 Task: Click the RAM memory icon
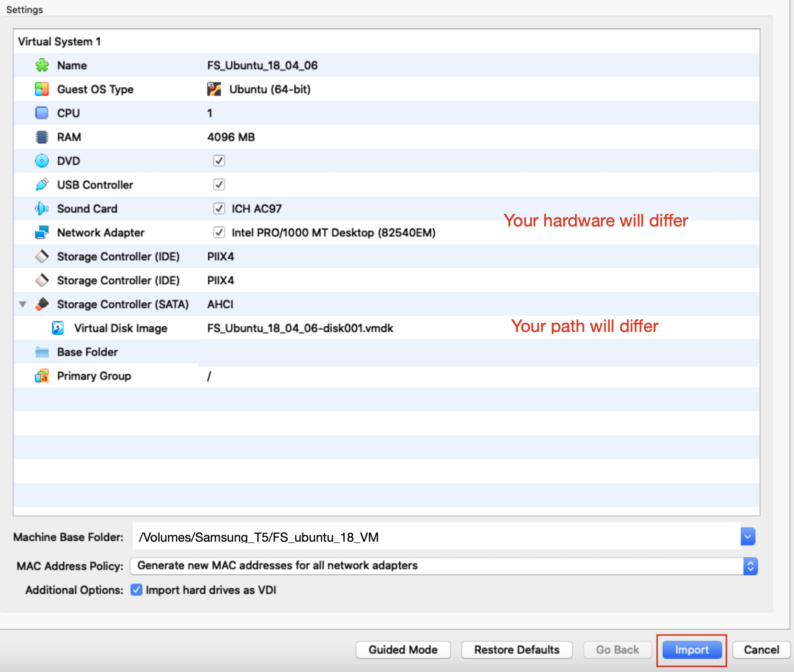(42, 137)
